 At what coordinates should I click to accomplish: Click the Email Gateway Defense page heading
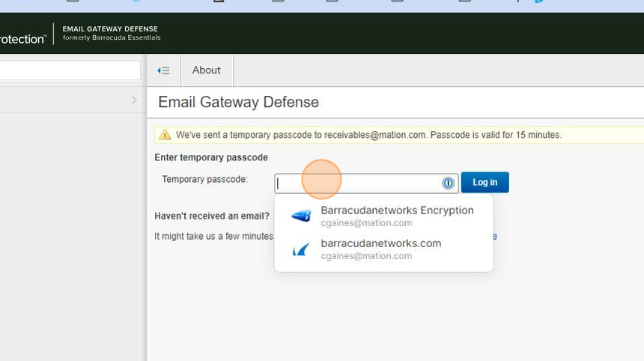238,102
